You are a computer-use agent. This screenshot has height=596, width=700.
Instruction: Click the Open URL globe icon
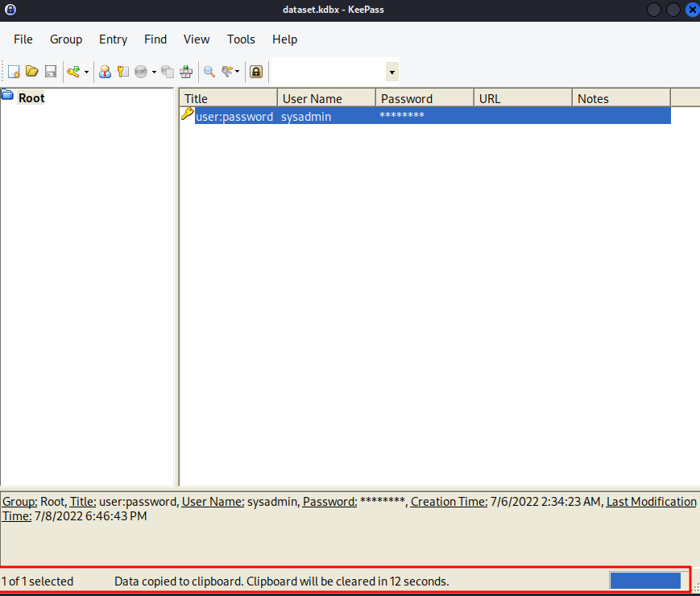pos(141,72)
